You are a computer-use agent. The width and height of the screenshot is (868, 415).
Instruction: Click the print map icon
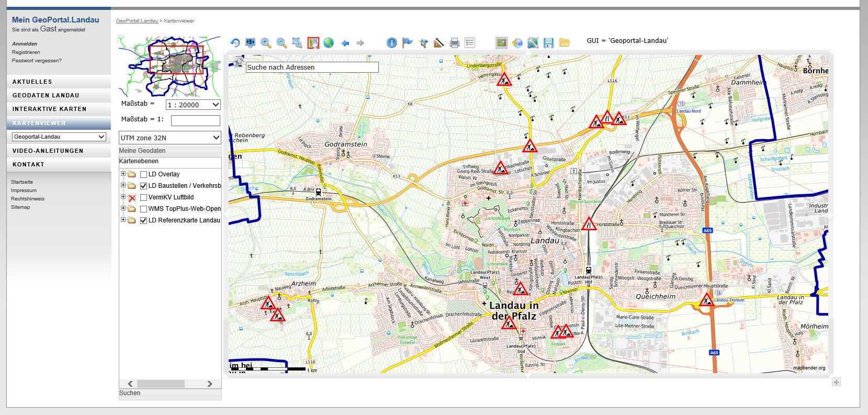point(455,43)
